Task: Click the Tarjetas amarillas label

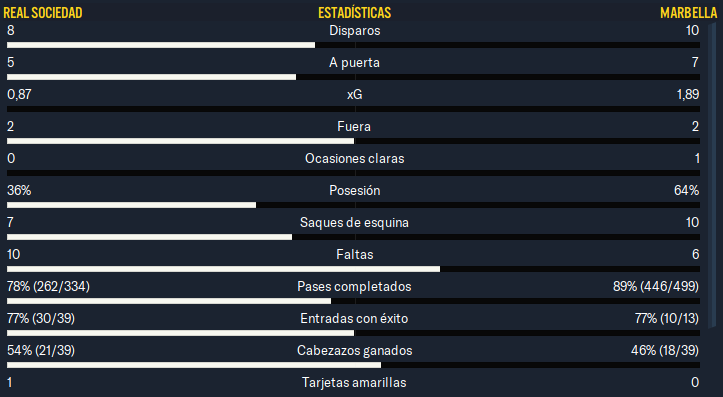Action: click(354, 383)
